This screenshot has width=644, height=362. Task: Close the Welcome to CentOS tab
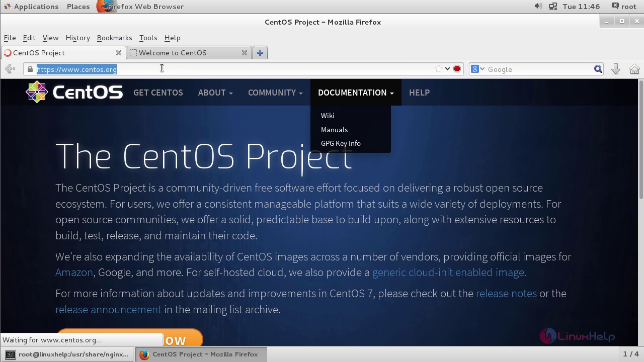245,53
